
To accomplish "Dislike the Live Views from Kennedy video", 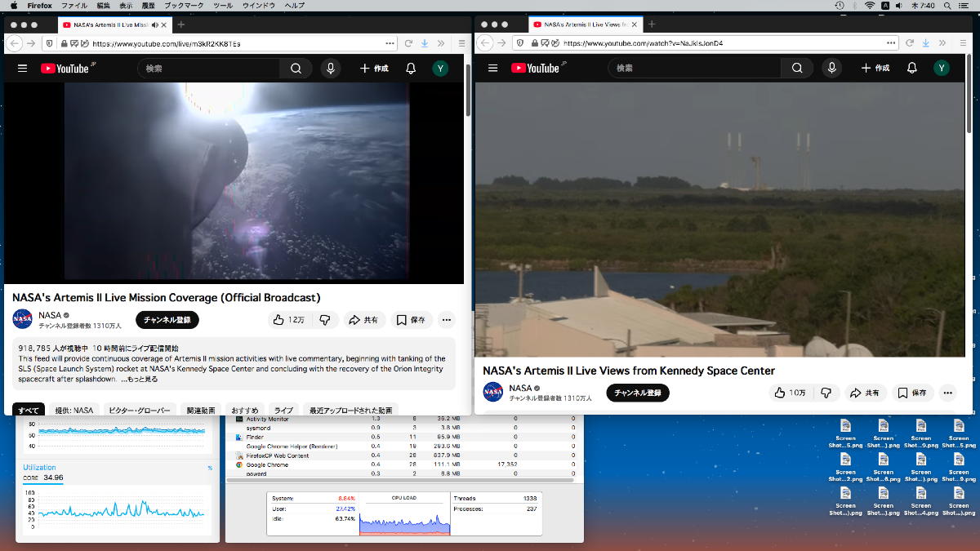I will point(826,393).
